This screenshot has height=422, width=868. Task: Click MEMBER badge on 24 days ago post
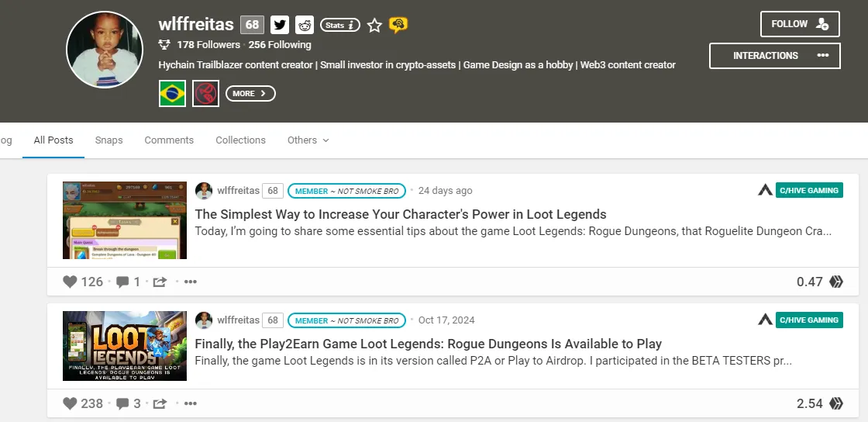pos(346,191)
